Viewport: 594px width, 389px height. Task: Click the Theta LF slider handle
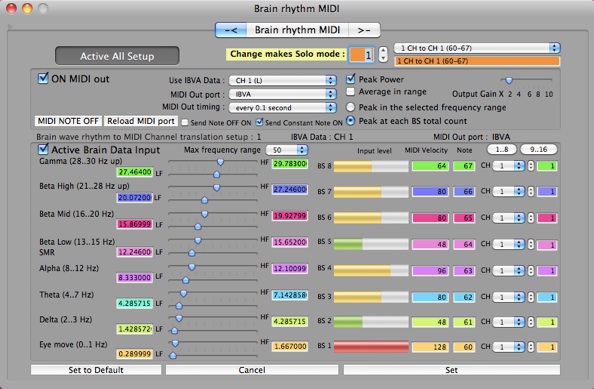click(179, 305)
